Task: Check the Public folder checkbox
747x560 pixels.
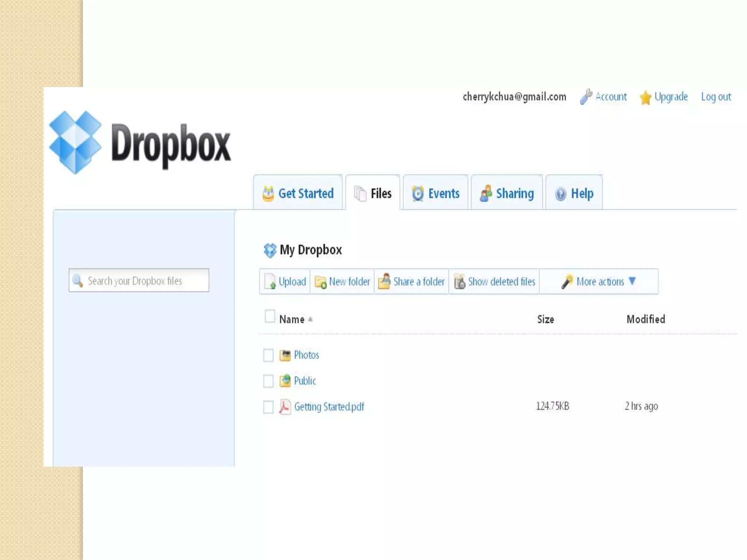Action: (268, 381)
